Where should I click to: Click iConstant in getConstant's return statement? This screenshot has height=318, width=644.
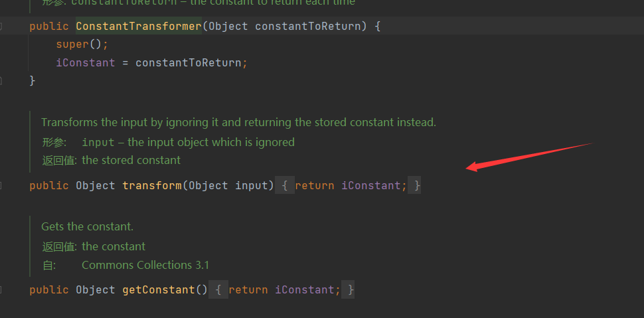pos(305,290)
